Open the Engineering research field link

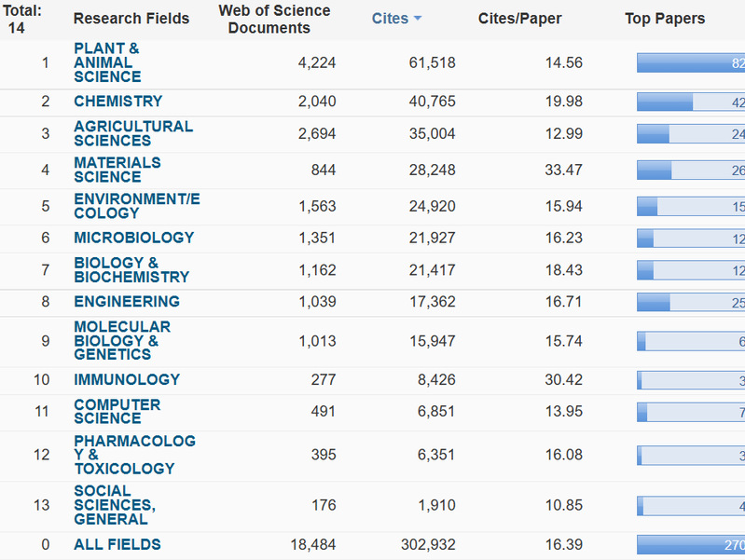127,302
